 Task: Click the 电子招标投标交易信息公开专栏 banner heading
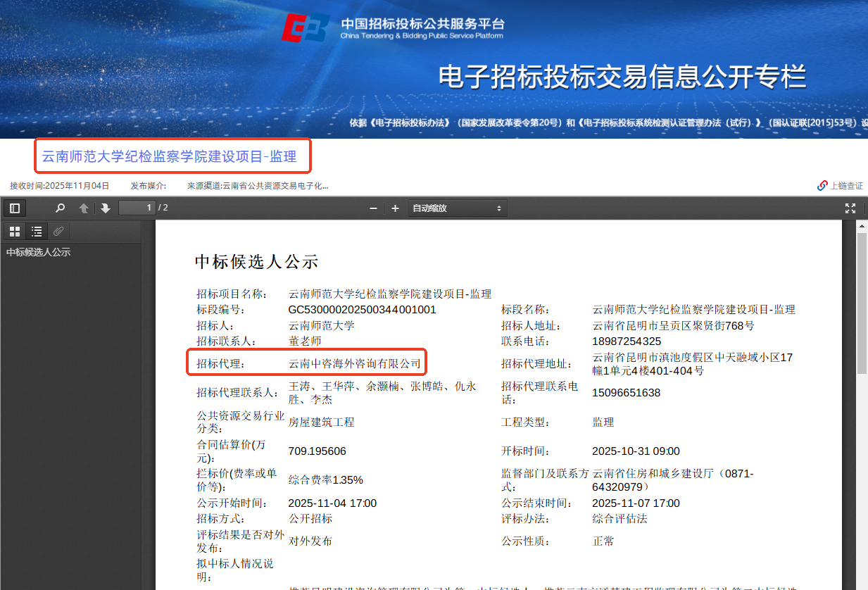tap(622, 77)
